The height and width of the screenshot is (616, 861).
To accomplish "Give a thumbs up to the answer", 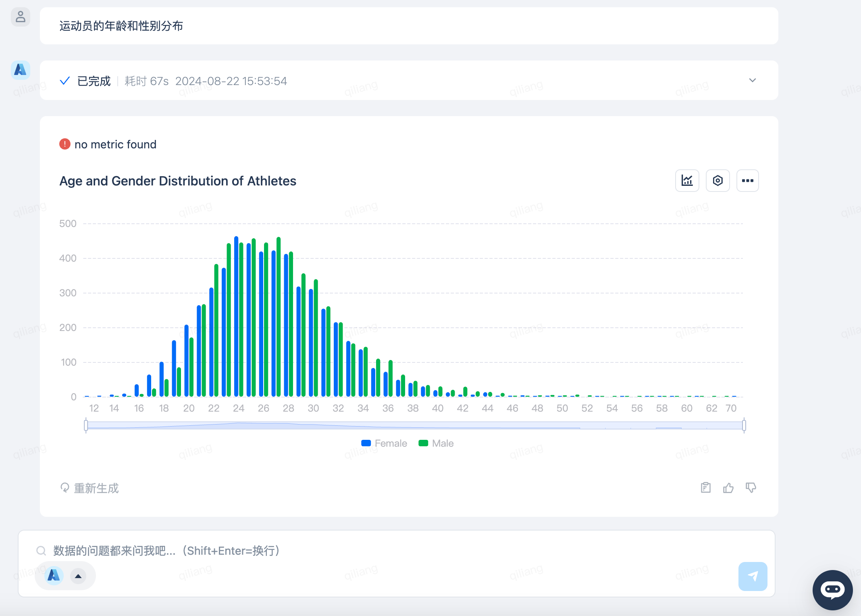I will click(x=728, y=488).
